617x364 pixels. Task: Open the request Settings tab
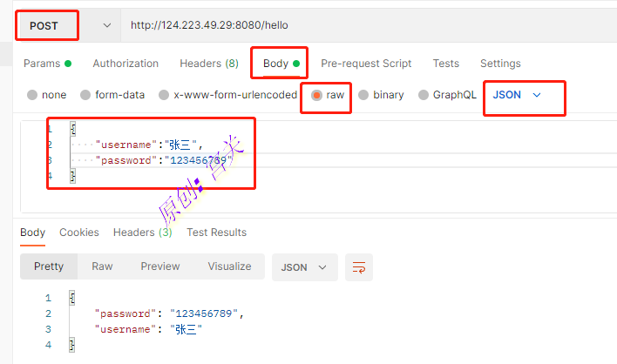pyautogui.click(x=500, y=64)
